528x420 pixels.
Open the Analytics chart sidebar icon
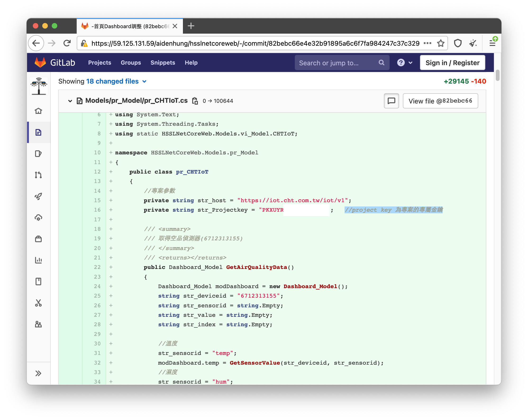[38, 260]
